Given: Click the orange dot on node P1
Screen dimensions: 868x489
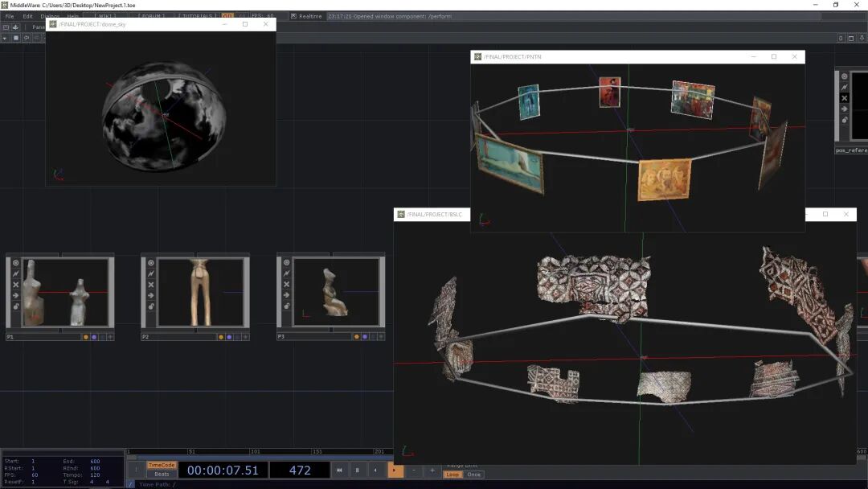Looking at the screenshot, I should tap(85, 337).
